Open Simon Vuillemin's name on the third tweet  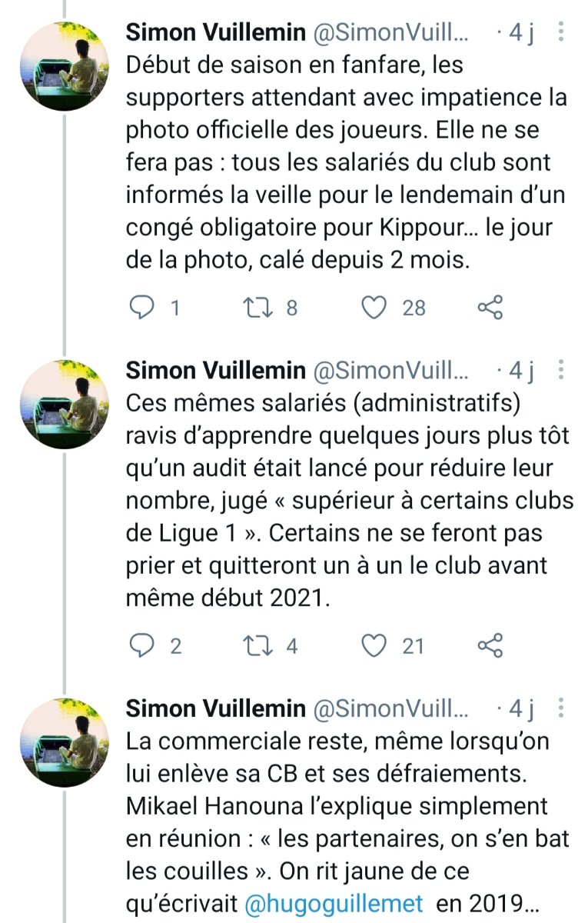tap(215, 708)
